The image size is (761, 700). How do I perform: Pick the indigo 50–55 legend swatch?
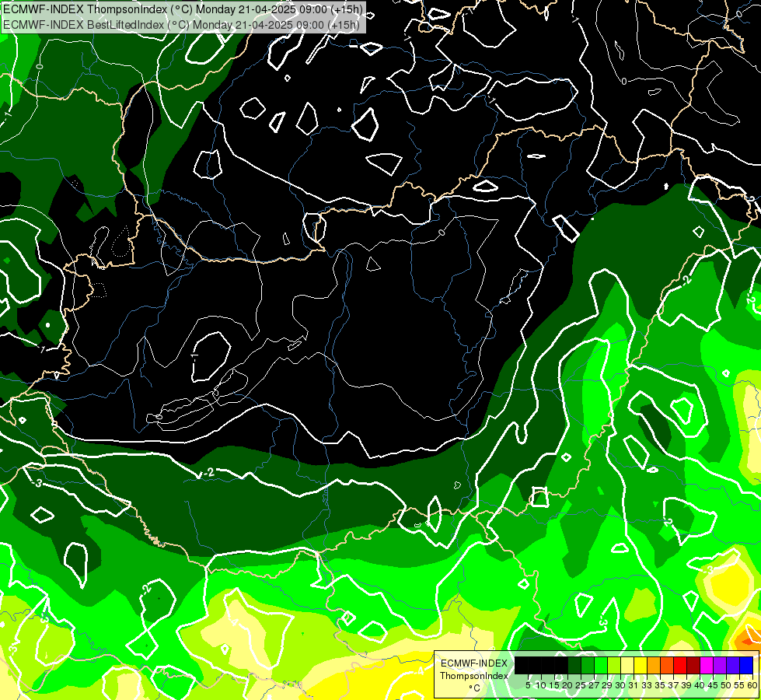[733, 666]
